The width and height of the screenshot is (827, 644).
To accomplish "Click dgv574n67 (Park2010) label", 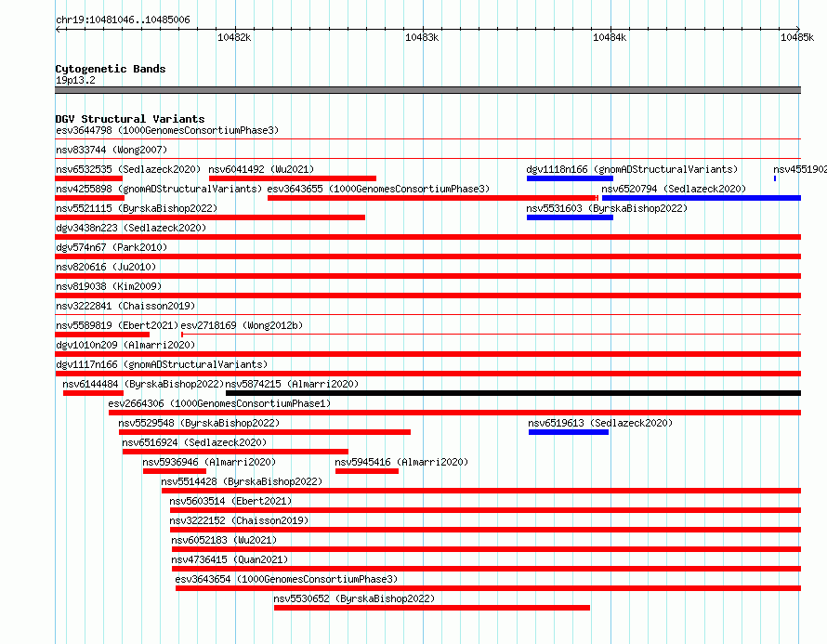I will [112, 247].
